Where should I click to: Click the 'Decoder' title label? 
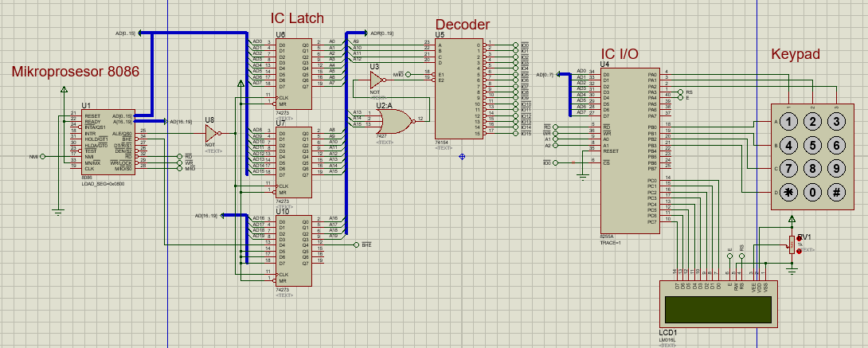(x=462, y=25)
